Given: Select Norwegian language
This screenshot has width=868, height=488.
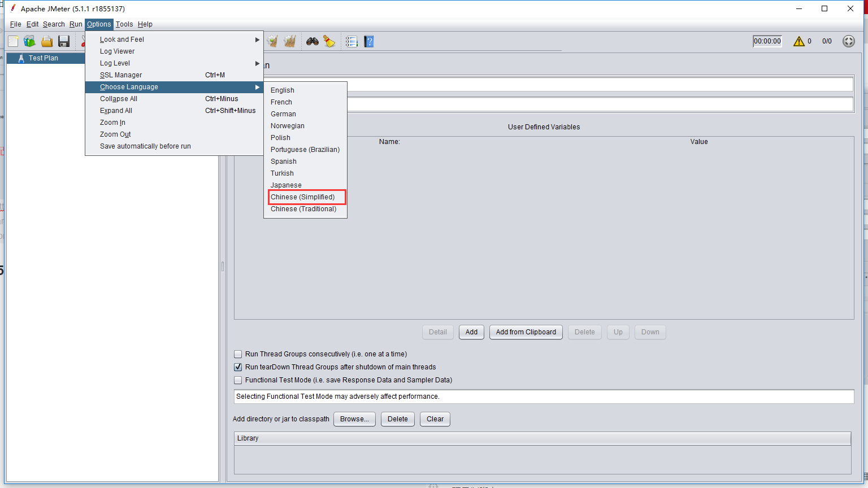Looking at the screenshot, I should [305, 126].
